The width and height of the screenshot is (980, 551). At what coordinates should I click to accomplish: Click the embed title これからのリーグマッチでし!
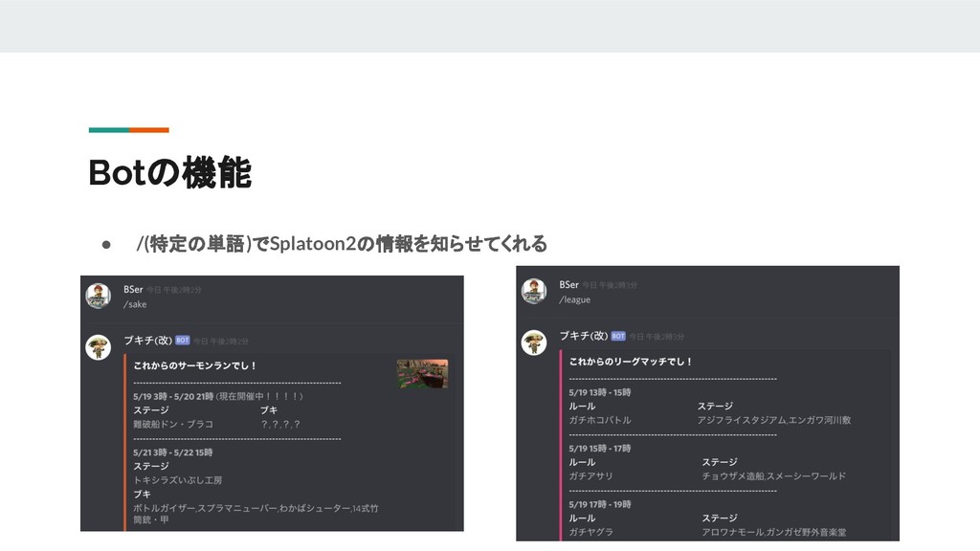pos(630,361)
